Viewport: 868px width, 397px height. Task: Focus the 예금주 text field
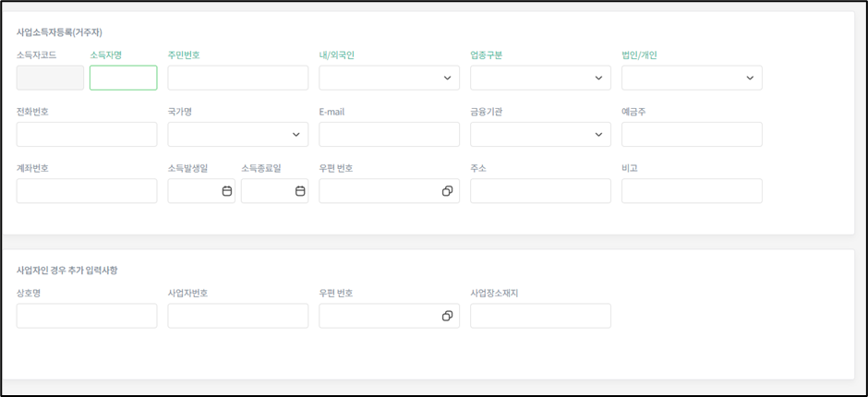click(x=692, y=135)
